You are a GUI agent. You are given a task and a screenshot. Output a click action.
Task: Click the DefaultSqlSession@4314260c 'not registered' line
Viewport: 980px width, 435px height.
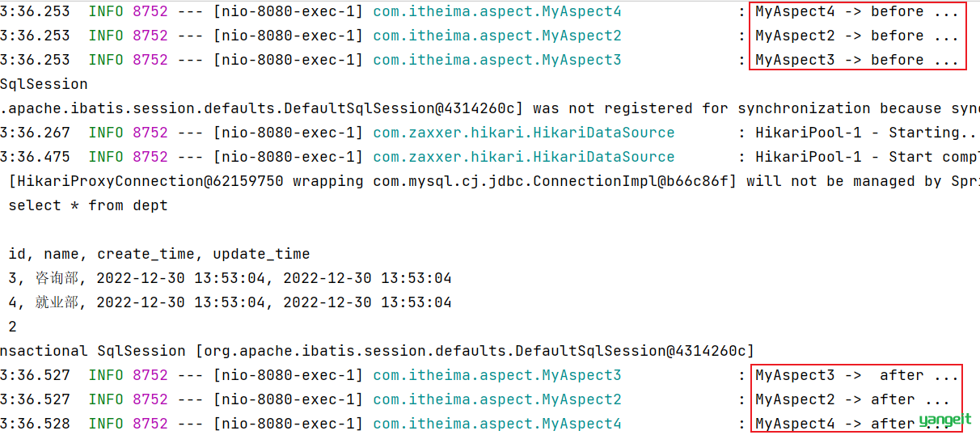(x=490, y=108)
